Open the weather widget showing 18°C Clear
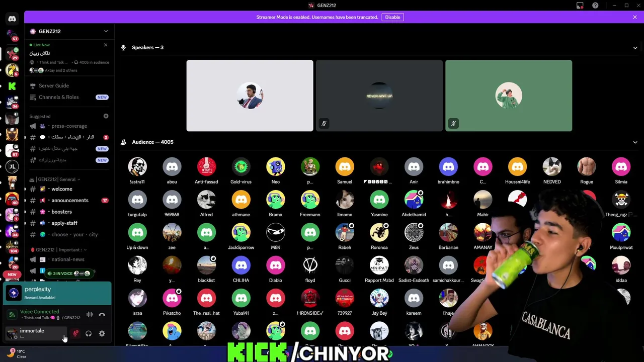This screenshot has width=644, height=362. [x=16, y=354]
